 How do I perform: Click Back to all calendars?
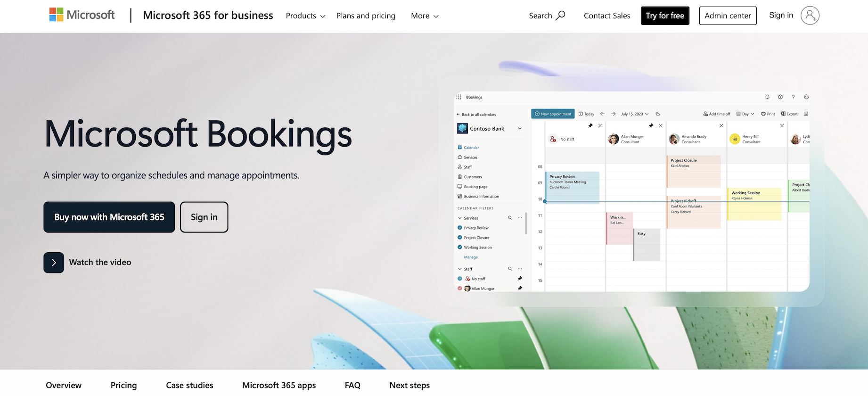[476, 115]
